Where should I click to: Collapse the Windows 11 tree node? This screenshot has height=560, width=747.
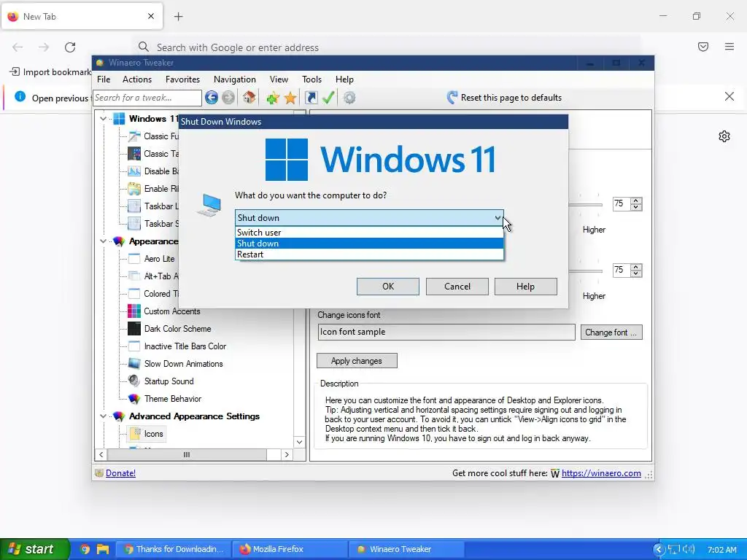tap(103, 119)
